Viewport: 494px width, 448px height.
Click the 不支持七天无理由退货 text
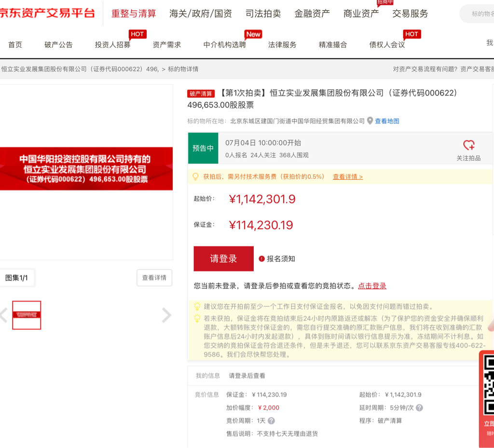coord(288,434)
